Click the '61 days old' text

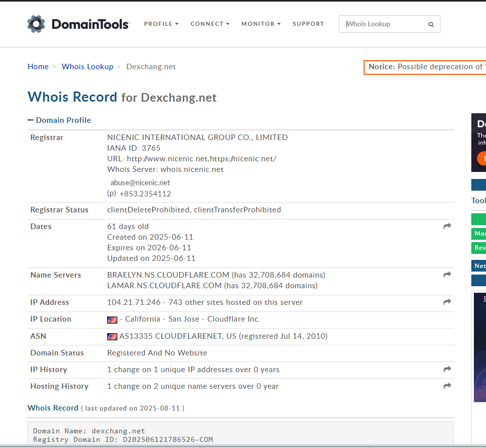128,227
